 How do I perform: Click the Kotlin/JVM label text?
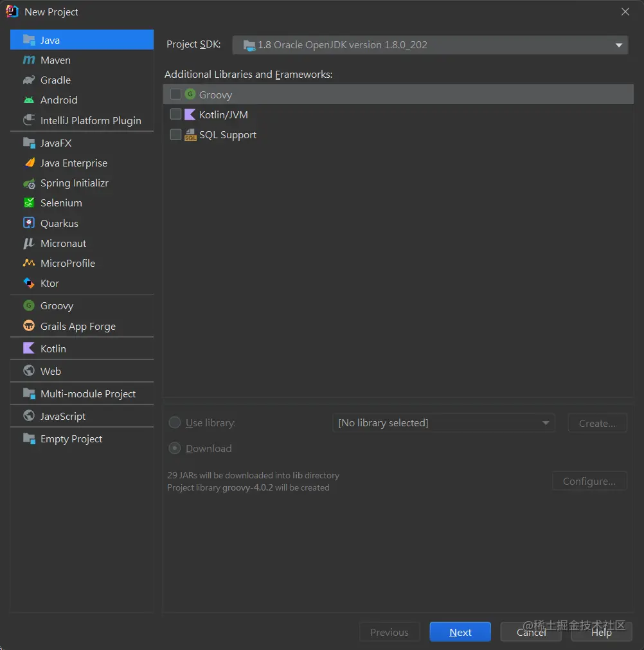tap(224, 115)
